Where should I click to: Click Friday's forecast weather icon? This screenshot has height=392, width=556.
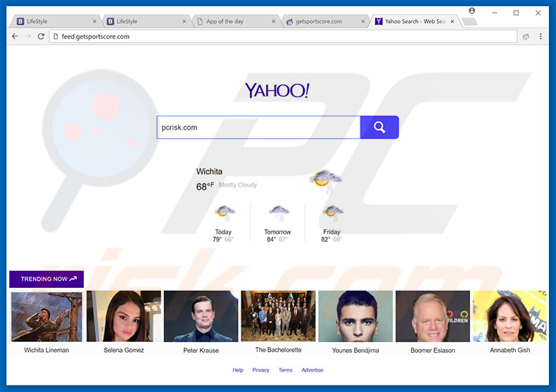tap(333, 213)
